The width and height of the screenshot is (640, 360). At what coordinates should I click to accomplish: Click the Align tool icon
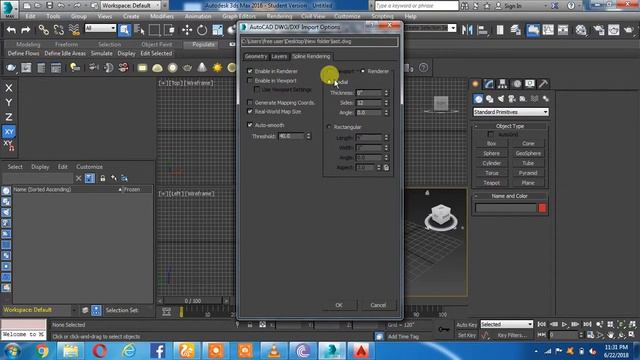pos(482,30)
